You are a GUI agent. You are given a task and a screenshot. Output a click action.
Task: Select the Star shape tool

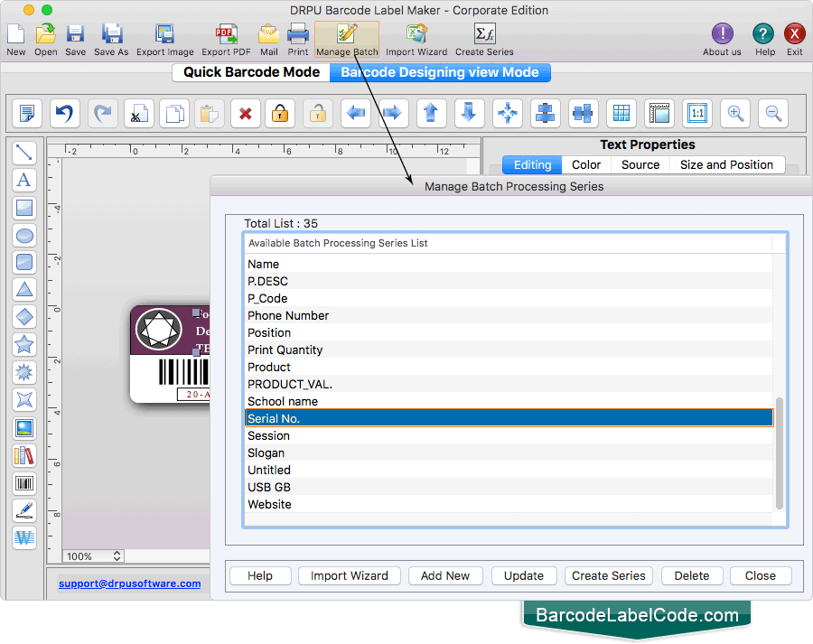click(x=24, y=344)
